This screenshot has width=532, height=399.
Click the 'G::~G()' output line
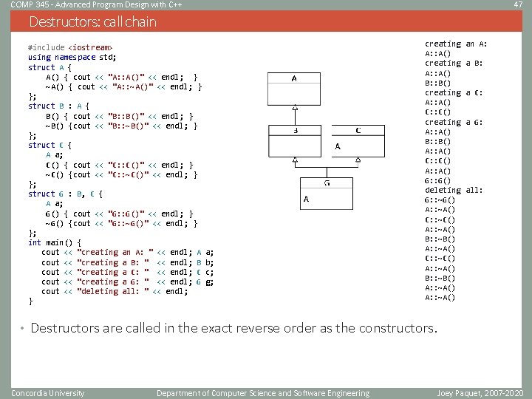440,199
